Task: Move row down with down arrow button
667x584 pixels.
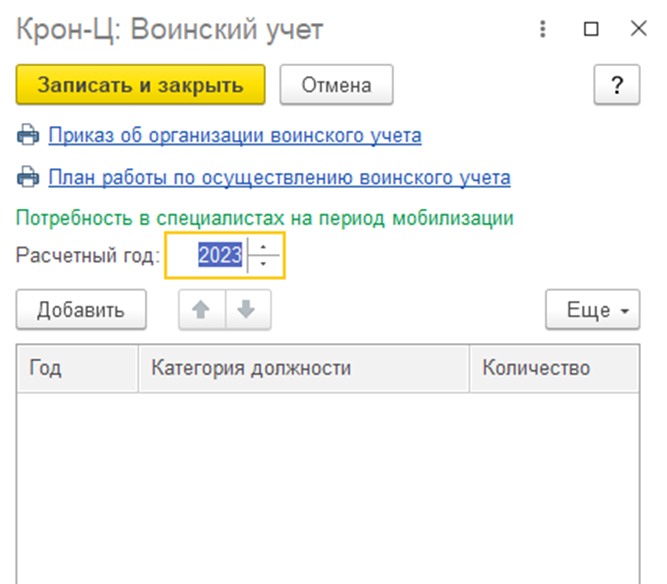Action: [248, 310]
